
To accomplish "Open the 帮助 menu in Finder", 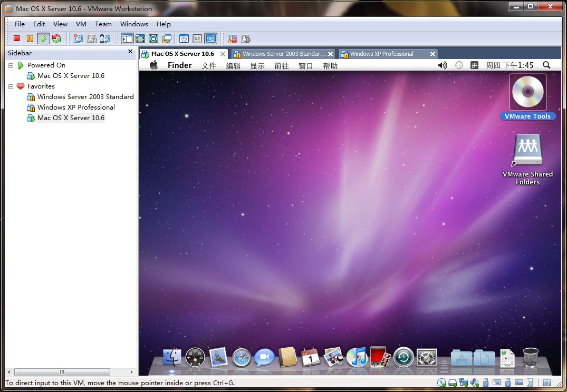I will [330, 66].
